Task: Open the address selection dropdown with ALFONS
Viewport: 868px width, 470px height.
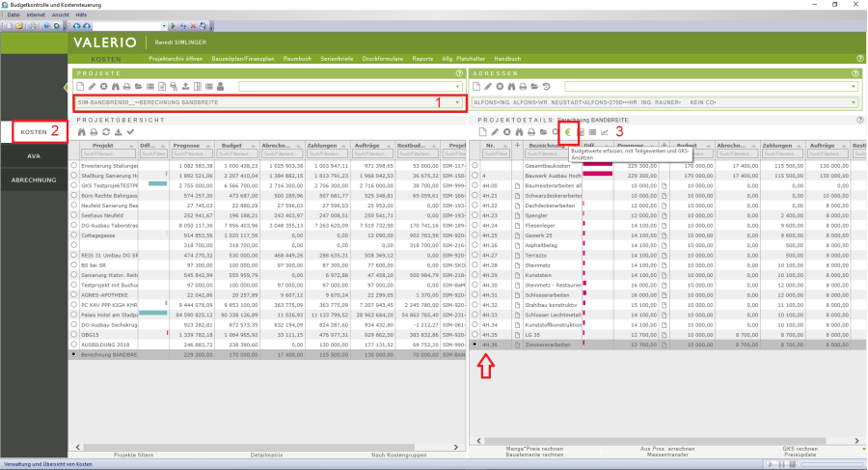Action: coord(854,101)
